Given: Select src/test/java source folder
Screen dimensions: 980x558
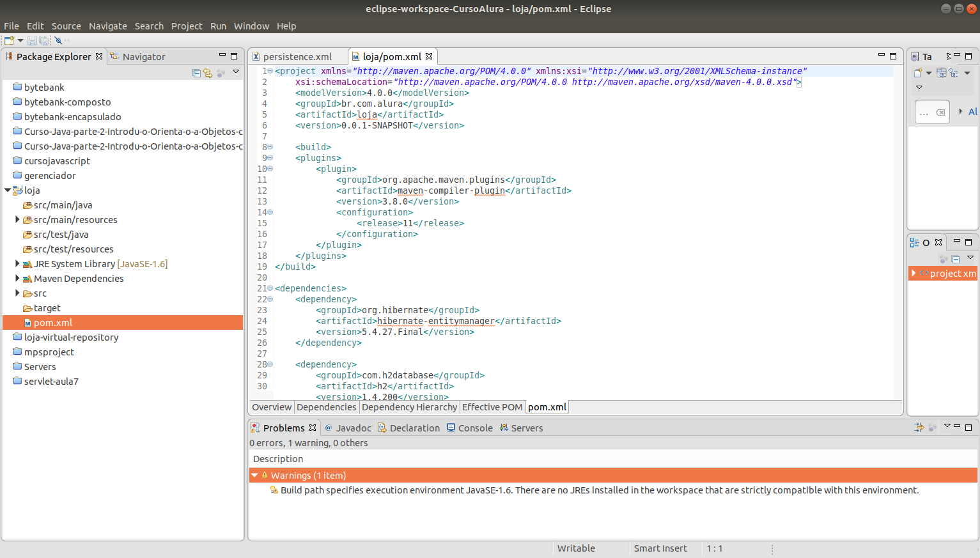Looking at the screenshot, I should (x=56, y=234).
